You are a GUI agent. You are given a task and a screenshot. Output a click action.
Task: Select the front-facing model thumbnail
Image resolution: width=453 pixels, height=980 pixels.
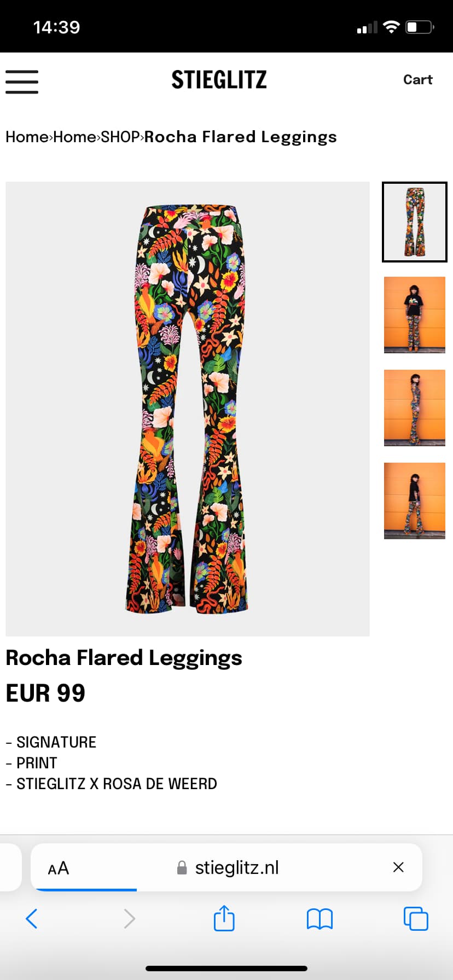click(x=415, y=315)
